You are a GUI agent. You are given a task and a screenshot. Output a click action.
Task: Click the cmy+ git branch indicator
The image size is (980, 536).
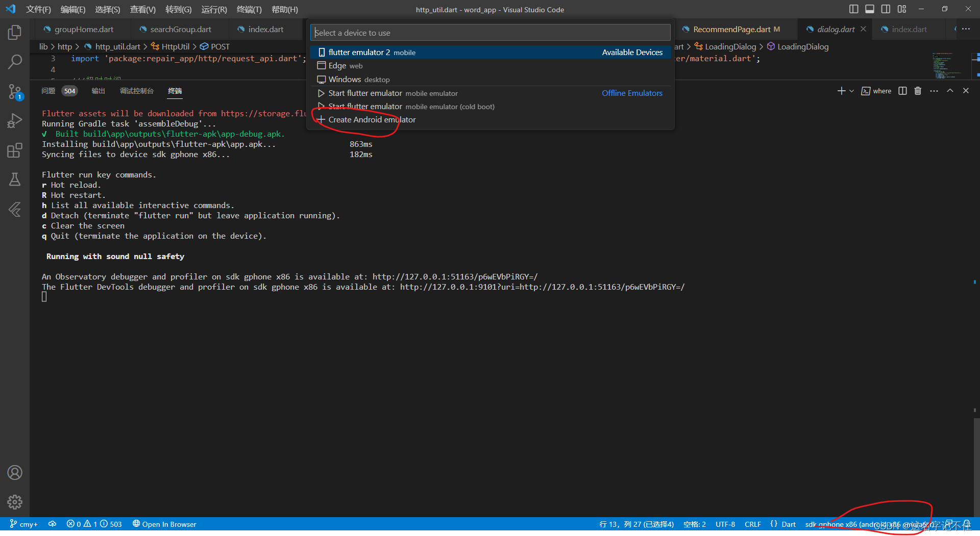click(24, 524)
